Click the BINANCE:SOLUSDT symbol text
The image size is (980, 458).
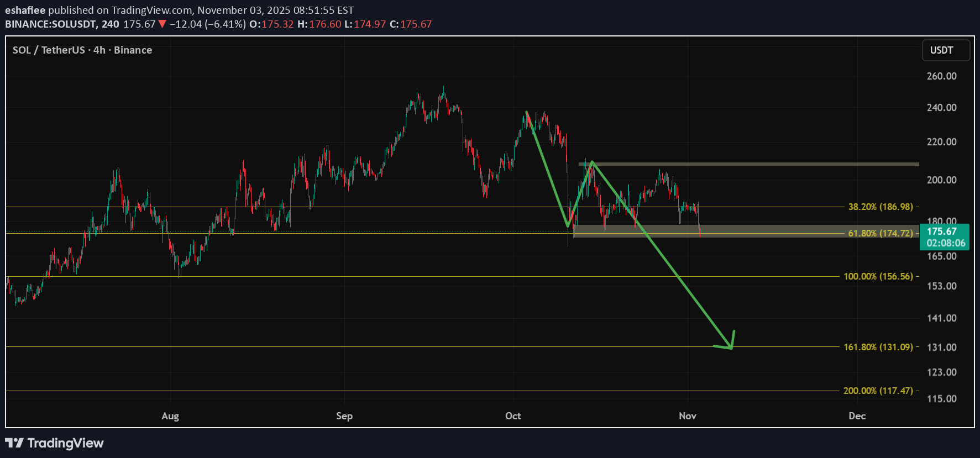point(51,24)
